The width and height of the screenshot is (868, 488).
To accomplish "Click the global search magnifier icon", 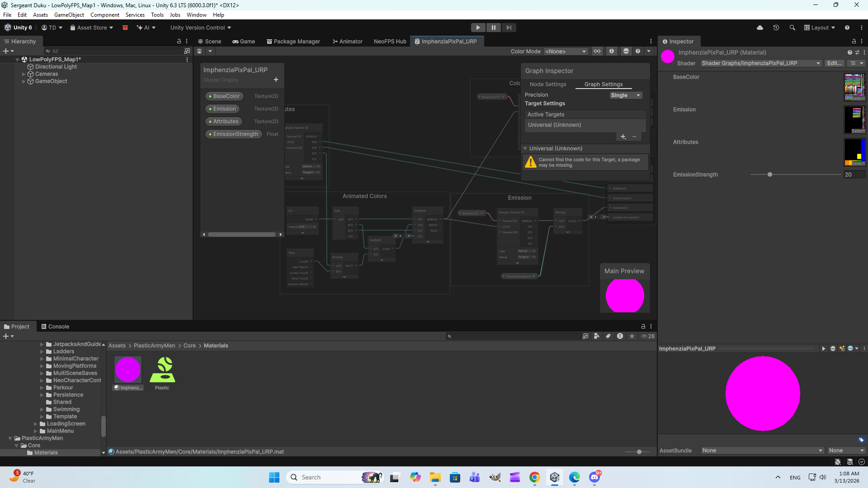I will coord(793,28).
